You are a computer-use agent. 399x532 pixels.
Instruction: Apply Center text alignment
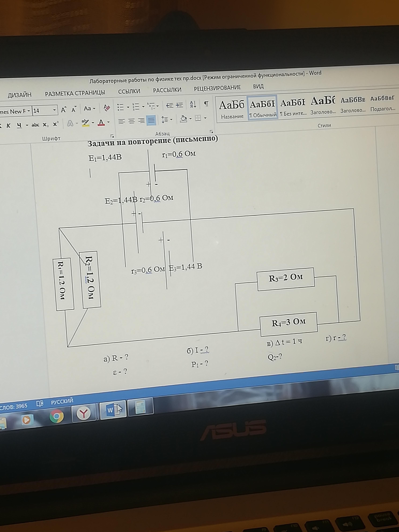coord(131,121)
